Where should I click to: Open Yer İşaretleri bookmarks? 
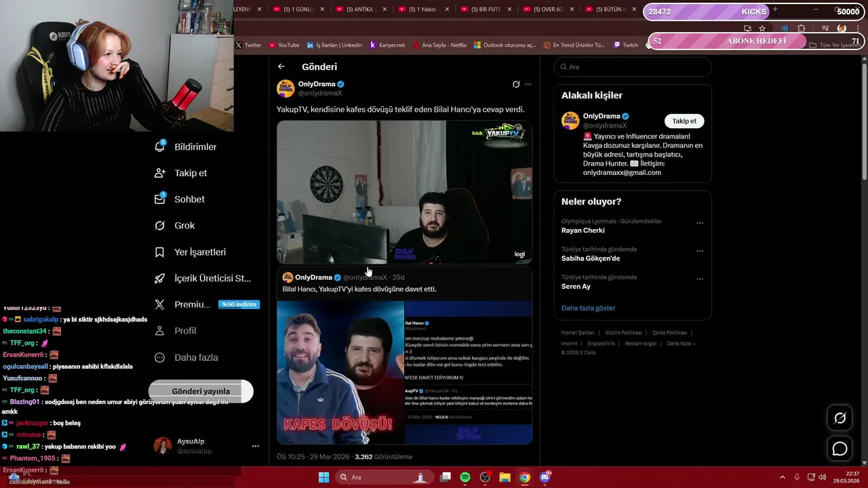tap(190, 252)
